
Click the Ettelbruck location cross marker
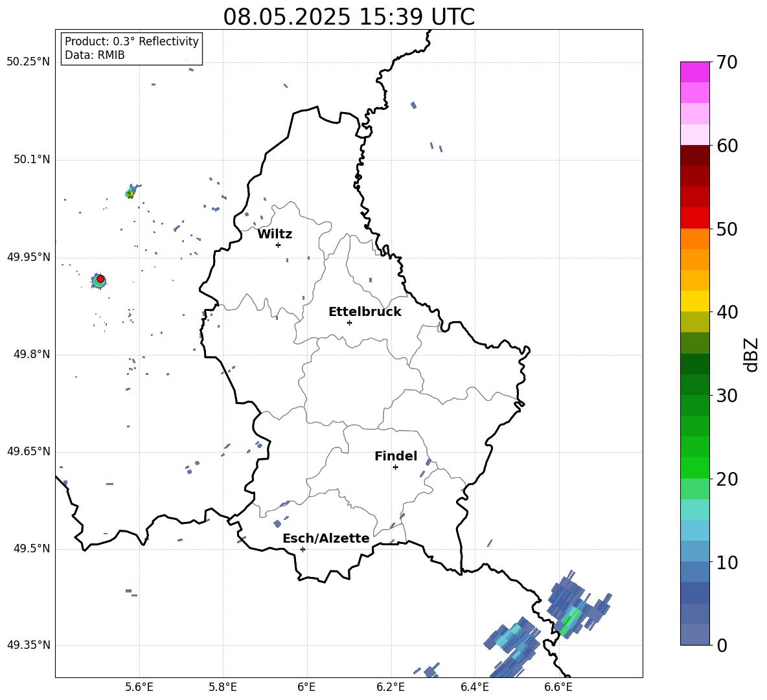coord(349,322)
